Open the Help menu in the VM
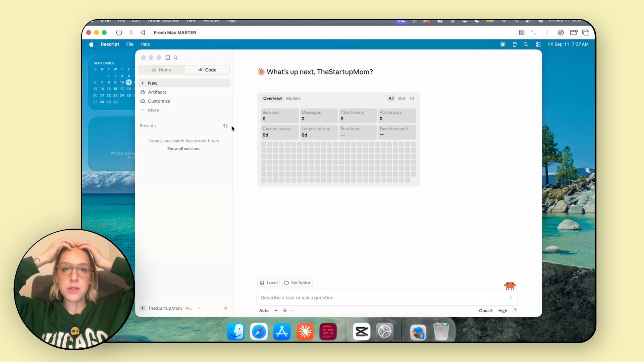 point(145,44)
